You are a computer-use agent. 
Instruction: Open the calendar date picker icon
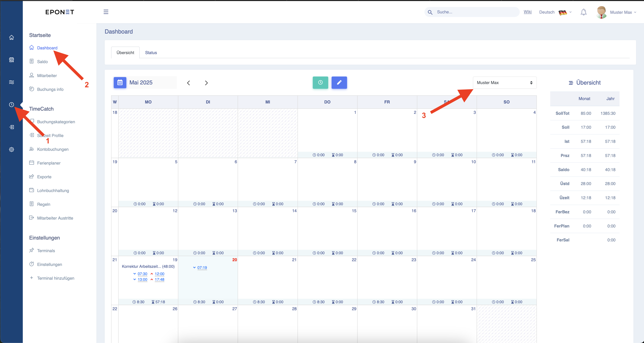pyautogui.click(x=120, y=83)
